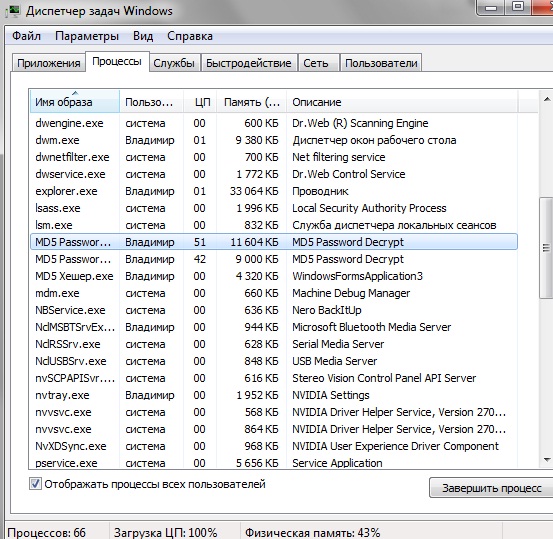553x539 pixels.
Task: Open the 'Справка' menu
Action: (x=190, y=36)
